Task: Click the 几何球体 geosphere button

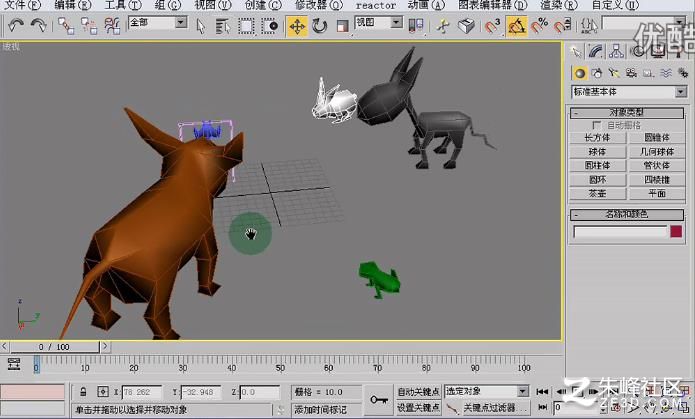Action: click(657, 152)
